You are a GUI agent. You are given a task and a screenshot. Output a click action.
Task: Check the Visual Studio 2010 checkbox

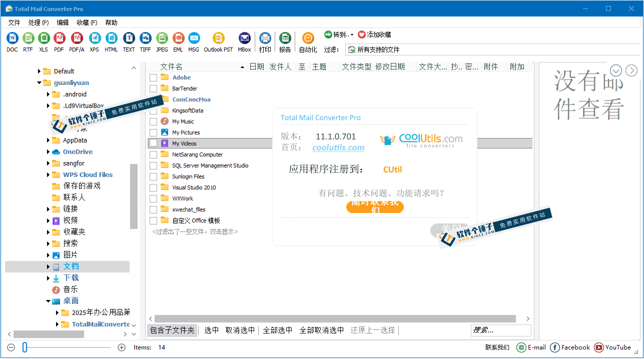[x=153, y=187]
